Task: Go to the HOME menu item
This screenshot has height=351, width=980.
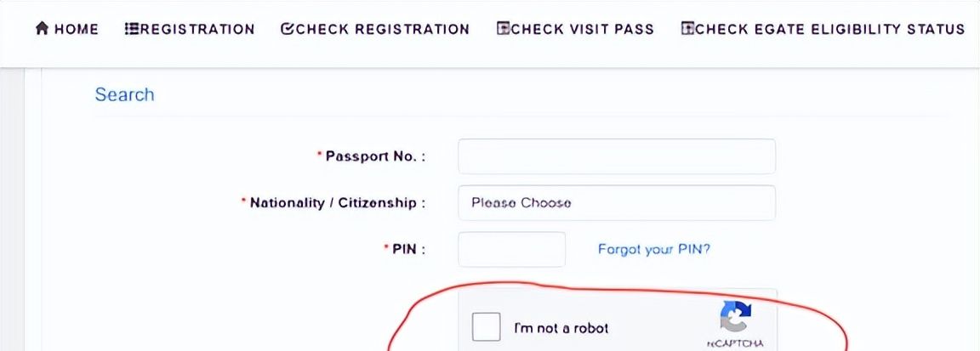Action: pos(76,29)
